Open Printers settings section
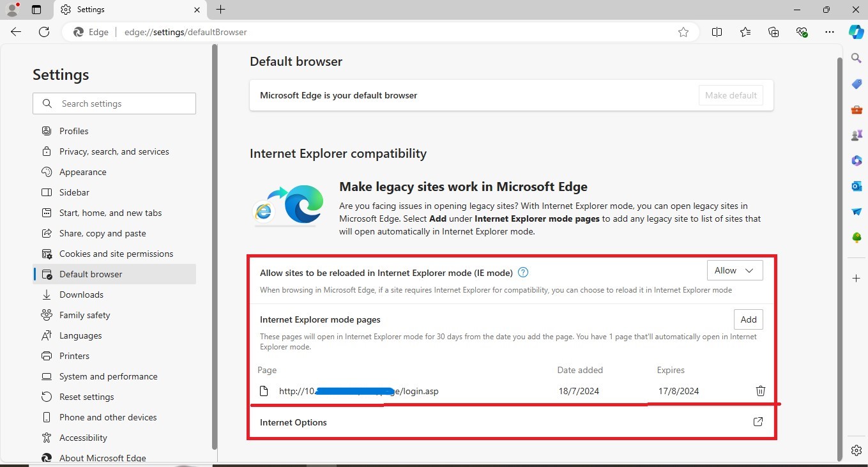Screen dimensions: 868x467 114,356
